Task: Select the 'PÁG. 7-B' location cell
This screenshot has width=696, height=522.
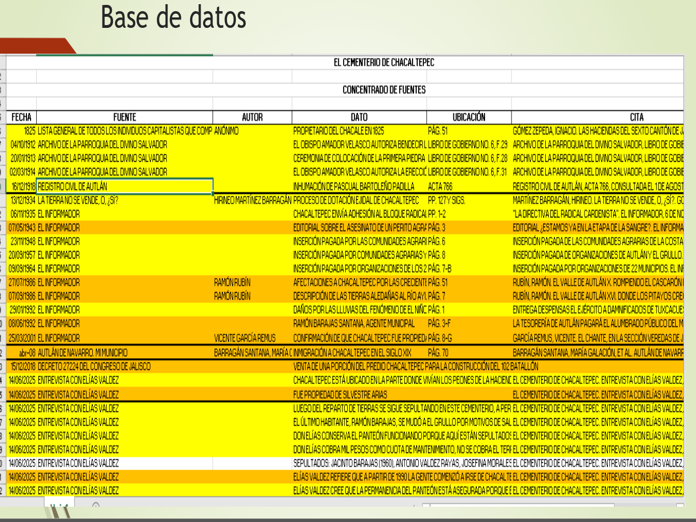Action: [469, 269]
